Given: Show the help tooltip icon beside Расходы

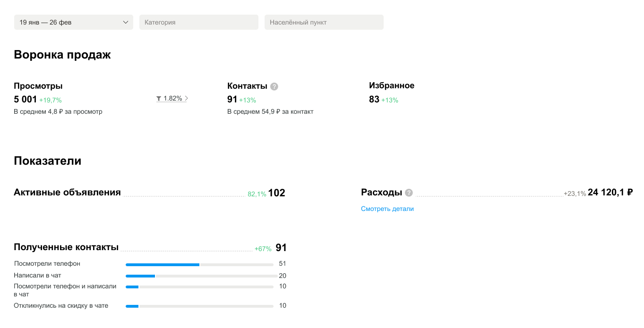Looking at the screenshot, I should click(x=409, y=193).
